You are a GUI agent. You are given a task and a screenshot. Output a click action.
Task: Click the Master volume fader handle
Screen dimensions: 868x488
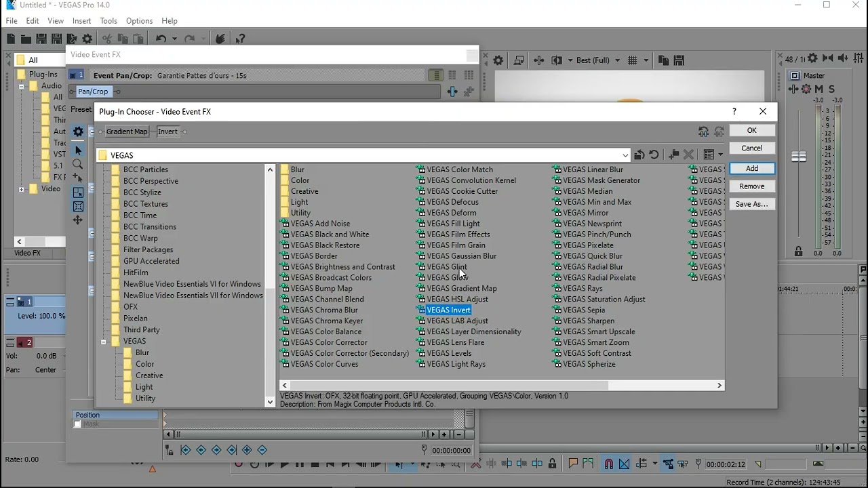coord(799,157)
